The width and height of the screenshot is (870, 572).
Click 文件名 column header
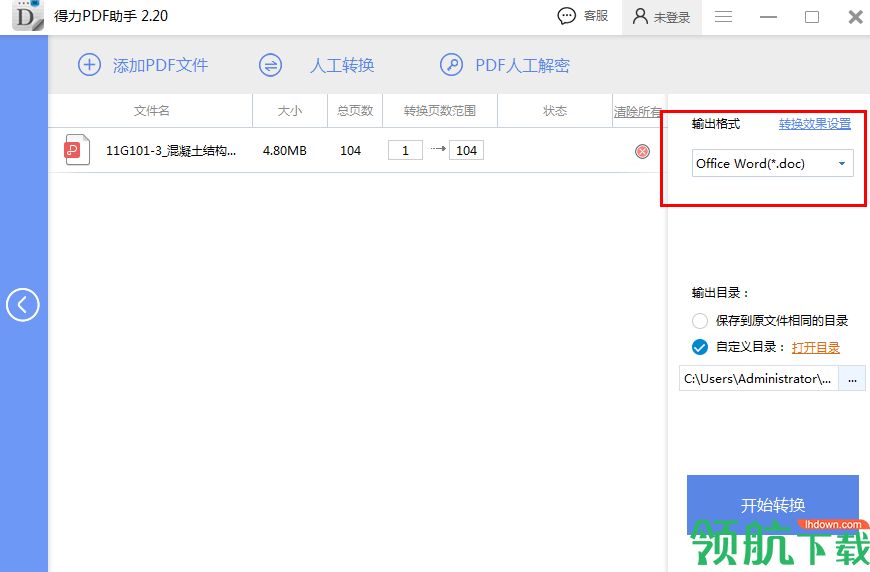(x=151, y=111)
